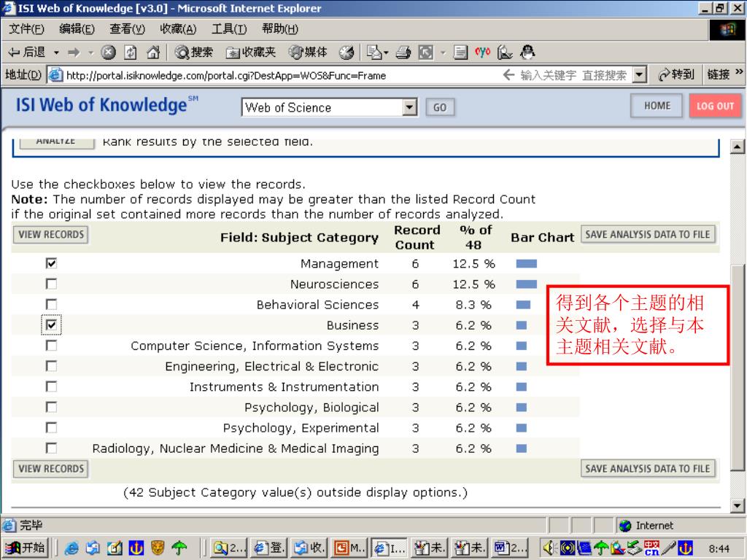Click lower SAVE ANALYSIS DATA TO FILE button
The width and height of the screenshot is (747, 560).
click(648, 469)
